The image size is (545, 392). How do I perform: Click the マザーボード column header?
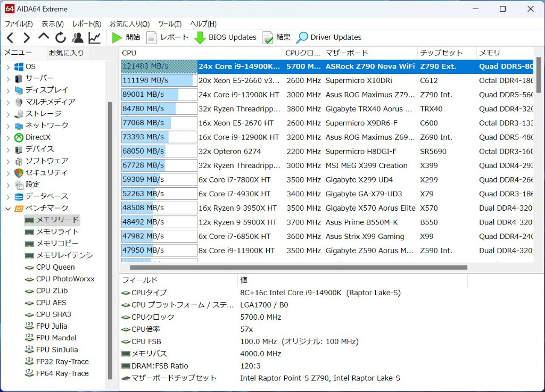[x=346, y=53]
